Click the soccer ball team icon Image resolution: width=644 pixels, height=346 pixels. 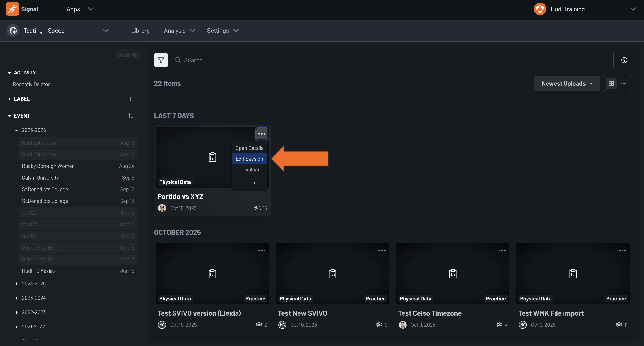(x=13, y=31)
